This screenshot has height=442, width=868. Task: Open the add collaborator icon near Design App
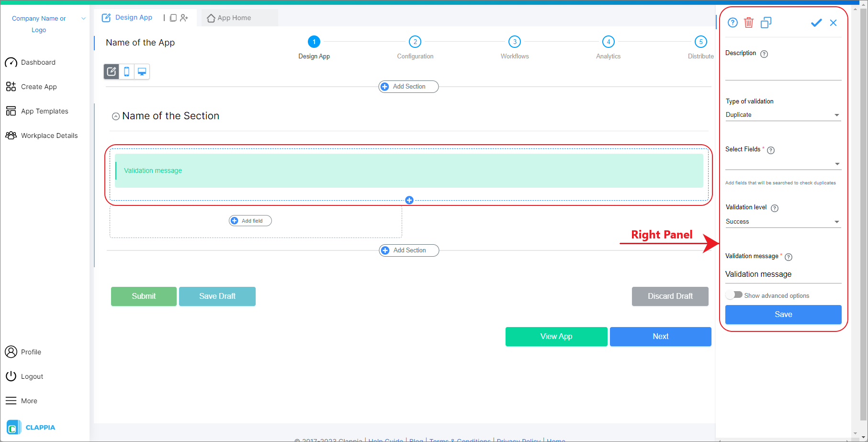pos(184,17)
